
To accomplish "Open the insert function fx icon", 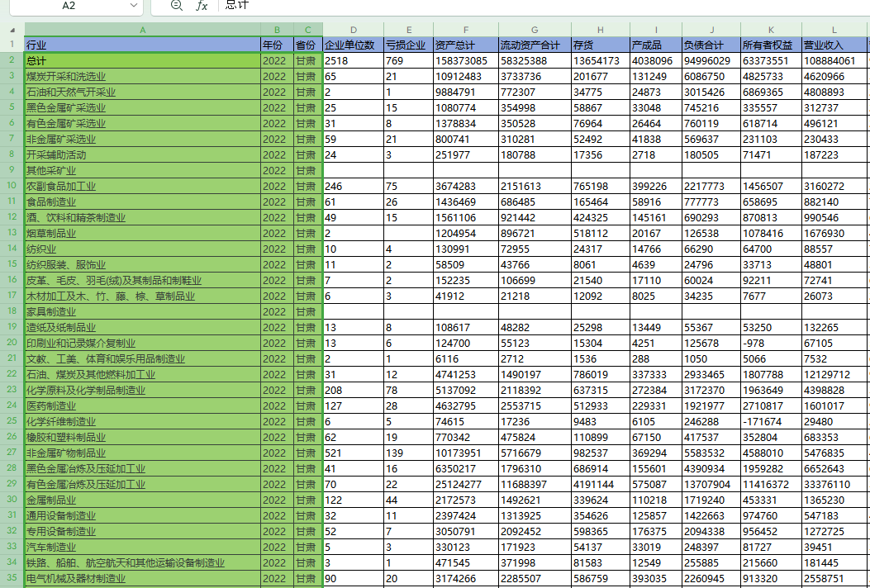I will (x=202, y=6).
